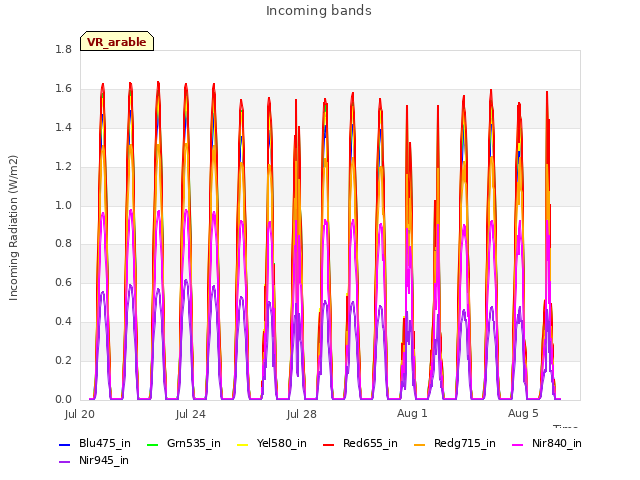Click the VR_arable annotation label
The height and width of the screenshot is (480, 640).
pos(117,41)
